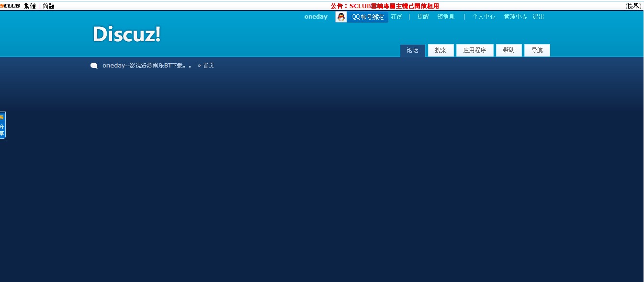Open the 帮助 tab
This screenshot has width=644, height=282.
508,50
